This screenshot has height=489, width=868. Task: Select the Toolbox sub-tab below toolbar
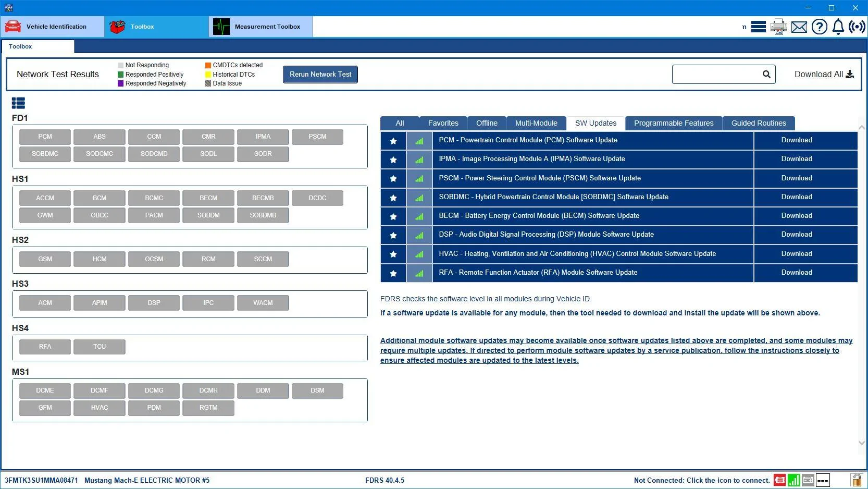pos(38,46)
